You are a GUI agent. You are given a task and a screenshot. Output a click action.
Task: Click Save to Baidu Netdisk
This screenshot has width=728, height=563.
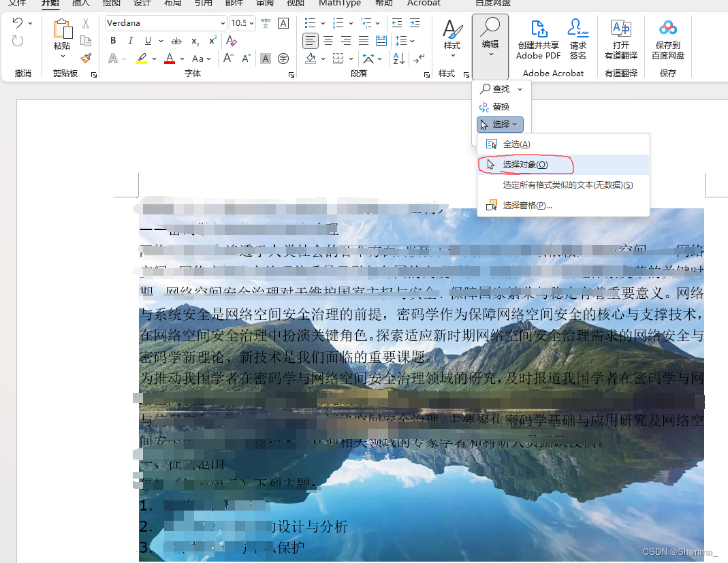(668, 40)
